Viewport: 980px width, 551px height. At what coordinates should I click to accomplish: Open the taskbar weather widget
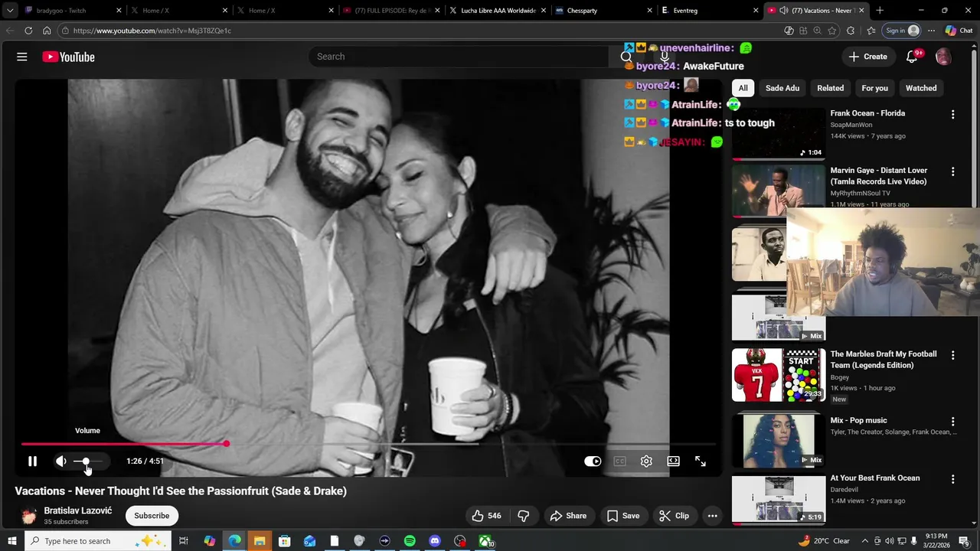point(825,541)
